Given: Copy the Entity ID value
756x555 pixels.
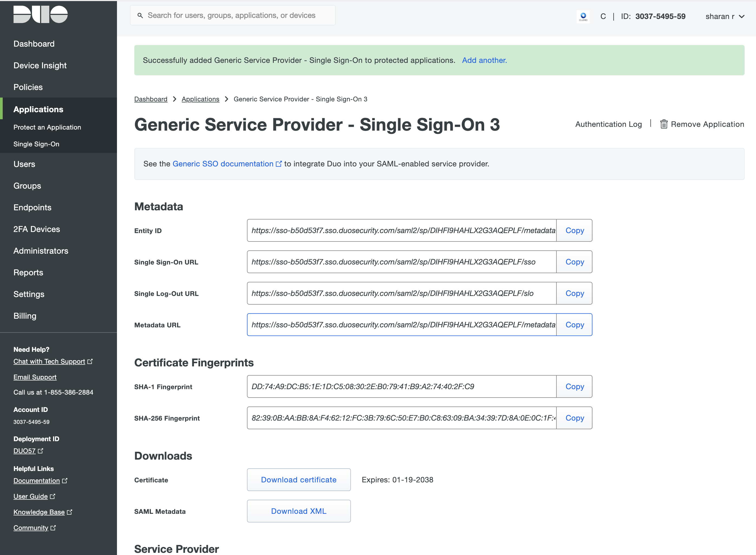Looking at the screenshot, I should [x=574, y=230].
